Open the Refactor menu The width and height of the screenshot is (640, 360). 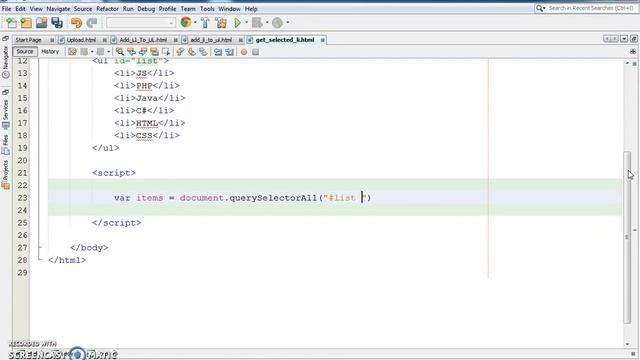[107, 9]
